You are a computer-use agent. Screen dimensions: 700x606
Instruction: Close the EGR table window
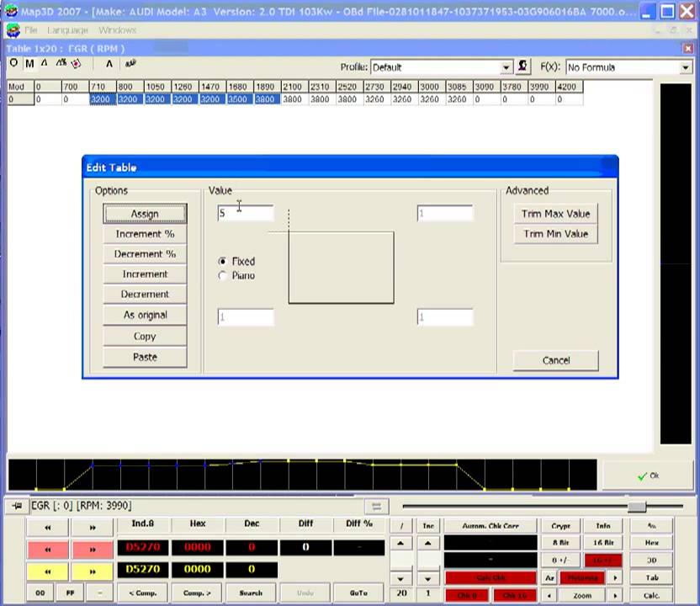(x=687, y=48)
